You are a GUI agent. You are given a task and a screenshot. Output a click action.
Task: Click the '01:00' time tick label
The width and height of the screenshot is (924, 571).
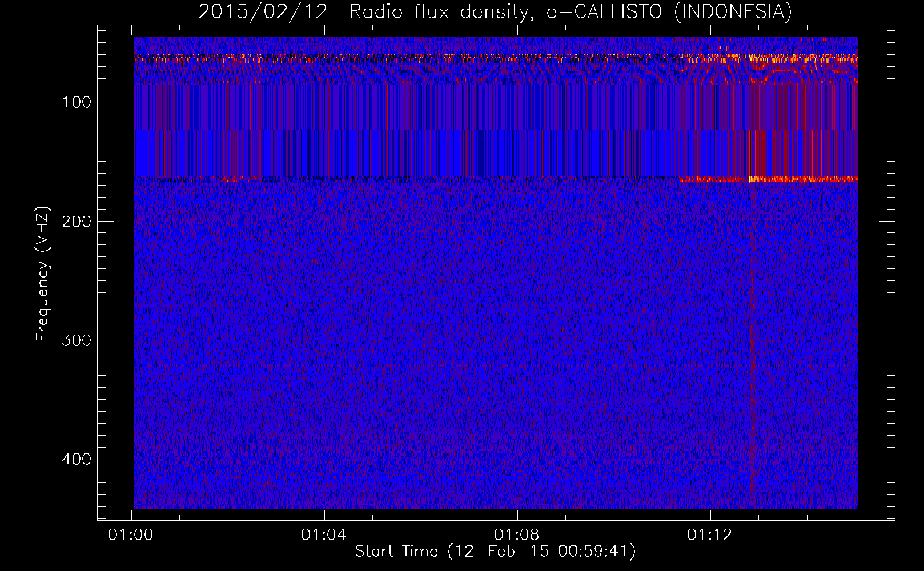tap(131, 535)
